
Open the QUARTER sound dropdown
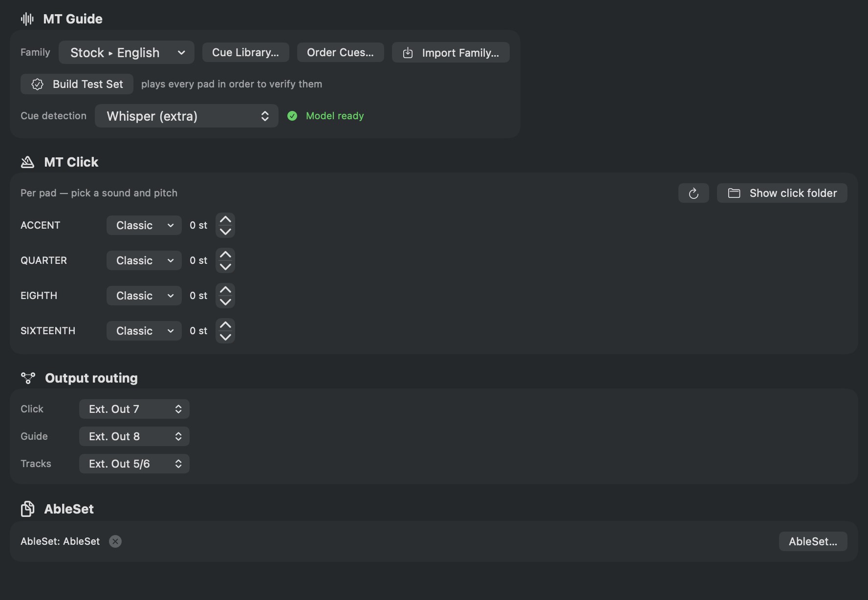[x=144, y=260]
